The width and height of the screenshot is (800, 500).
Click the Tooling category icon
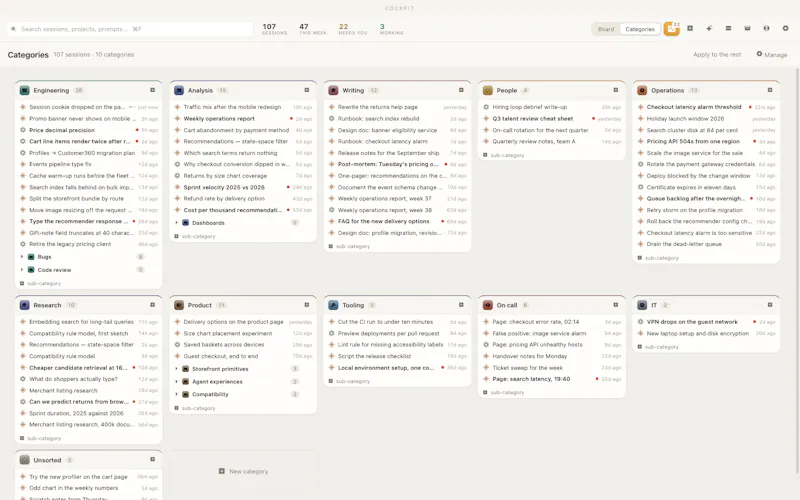tap(333, 305)
